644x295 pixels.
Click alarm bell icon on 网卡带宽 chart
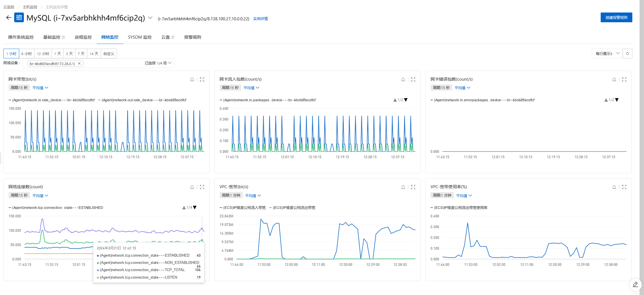[192, 80]
